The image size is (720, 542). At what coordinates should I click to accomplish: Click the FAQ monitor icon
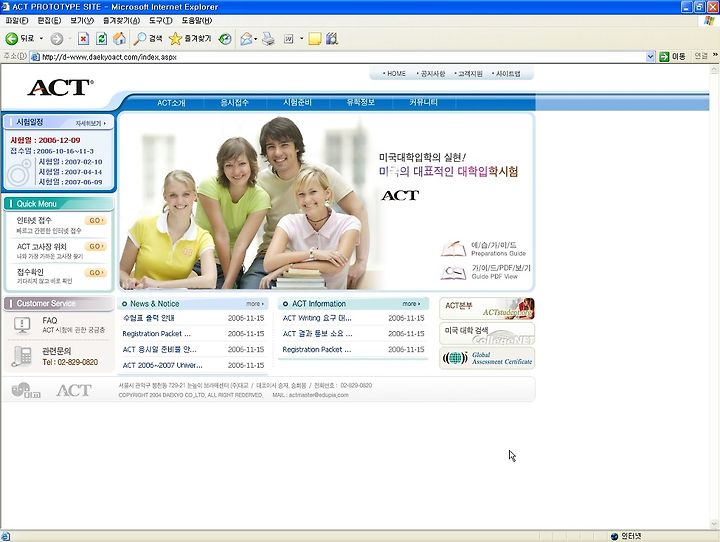tap(22, 325)
